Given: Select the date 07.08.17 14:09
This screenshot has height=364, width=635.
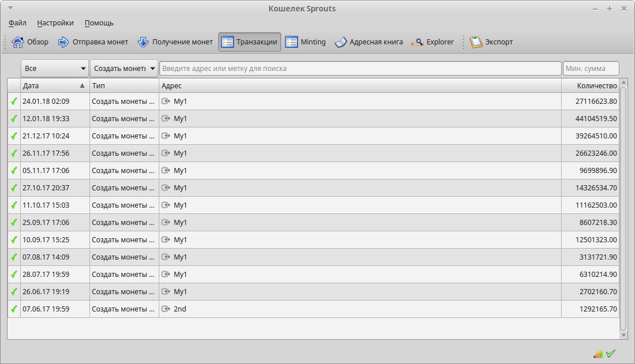Looking at the screenshot, I should 46,257.
